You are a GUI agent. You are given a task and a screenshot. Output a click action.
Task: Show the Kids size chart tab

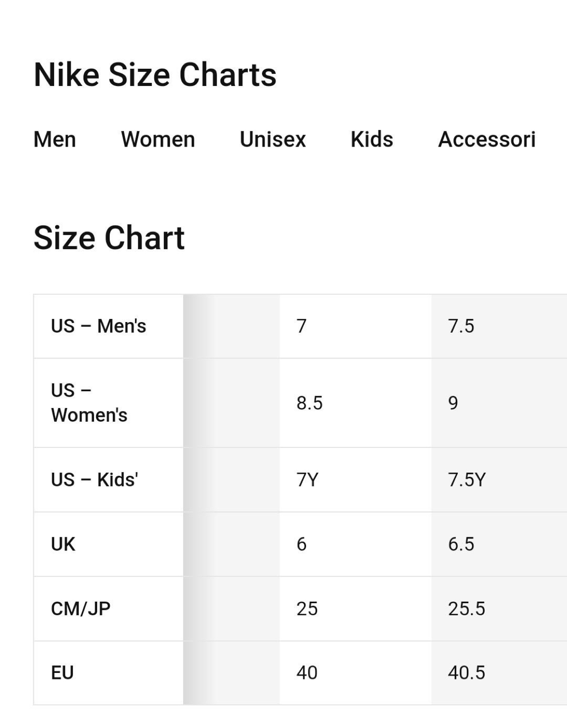click(x=372, y=140)
